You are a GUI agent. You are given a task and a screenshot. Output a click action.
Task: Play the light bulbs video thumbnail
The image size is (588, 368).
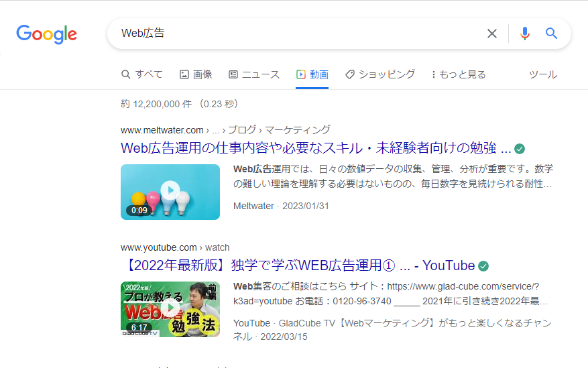tap(170, 192)
